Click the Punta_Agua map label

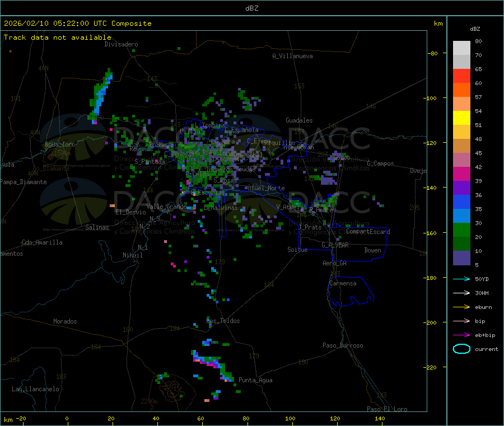(x=255, y=380)
